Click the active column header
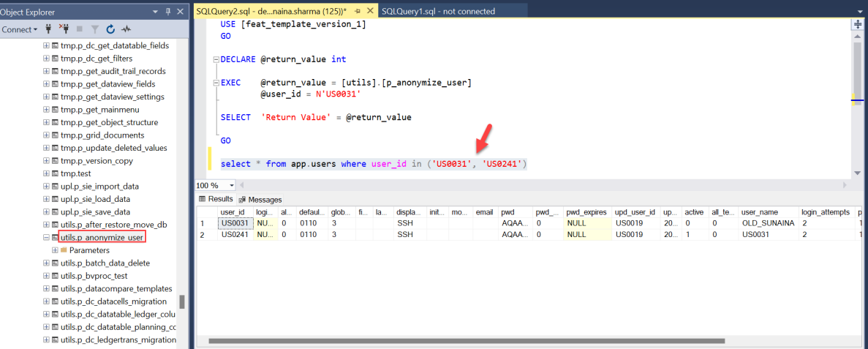 click(695, 212)
